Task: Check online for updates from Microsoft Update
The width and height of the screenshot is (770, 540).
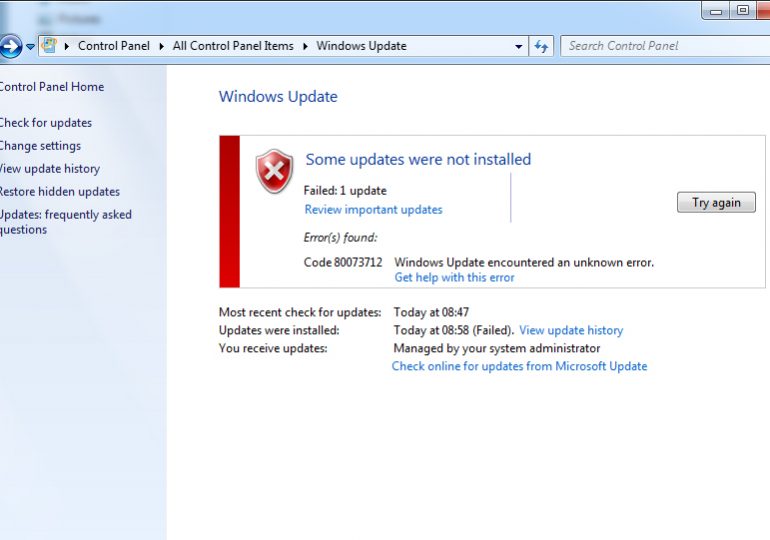Action: click(x=519, y=366)
